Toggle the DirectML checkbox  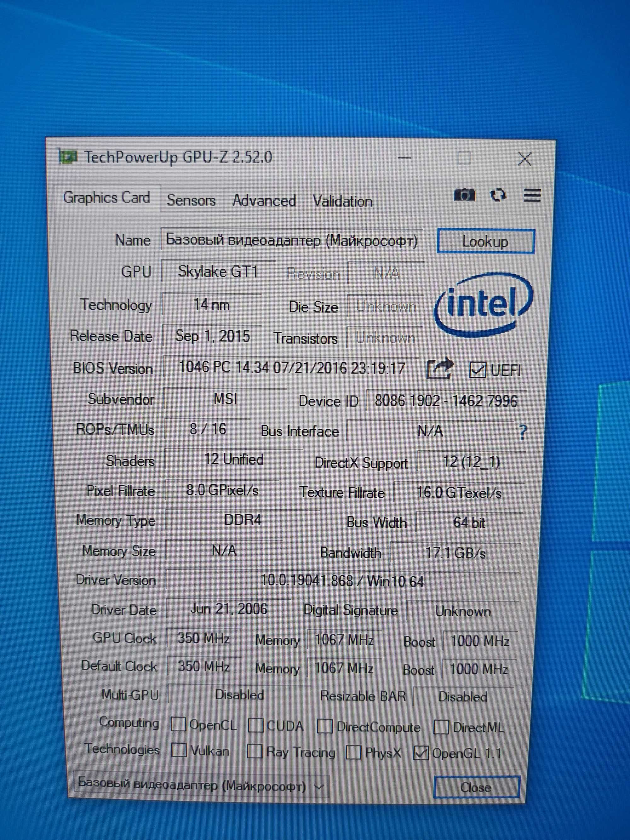pyautogui.click(x=441, y=727)
